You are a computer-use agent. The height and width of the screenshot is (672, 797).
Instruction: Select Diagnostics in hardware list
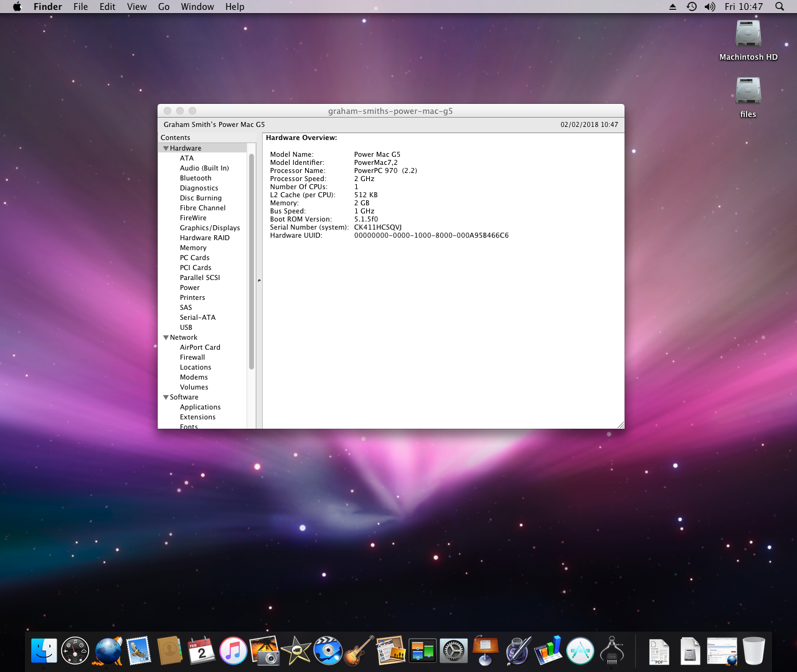click(x=199, y=188)
